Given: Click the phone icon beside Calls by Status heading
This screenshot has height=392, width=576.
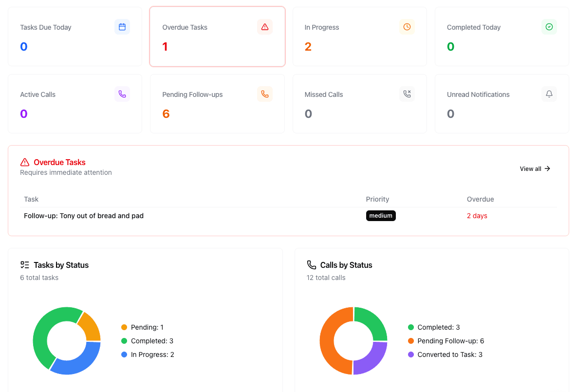Looking at the screenshot, I should [311, 264].
